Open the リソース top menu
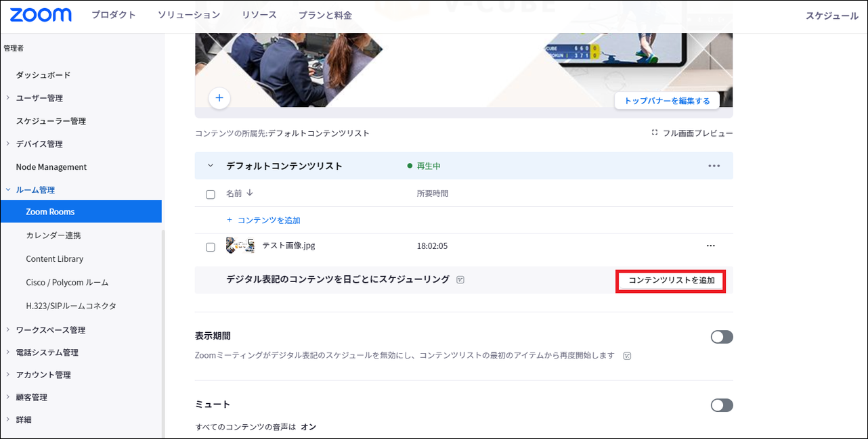This screenshot has width=868, height=439. pyautogui.click(x=259, y=15)
